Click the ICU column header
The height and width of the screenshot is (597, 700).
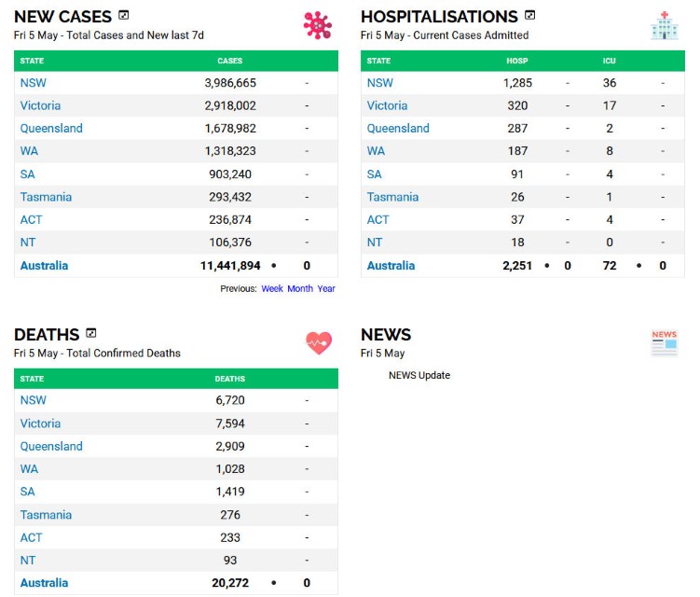(609, 61)
